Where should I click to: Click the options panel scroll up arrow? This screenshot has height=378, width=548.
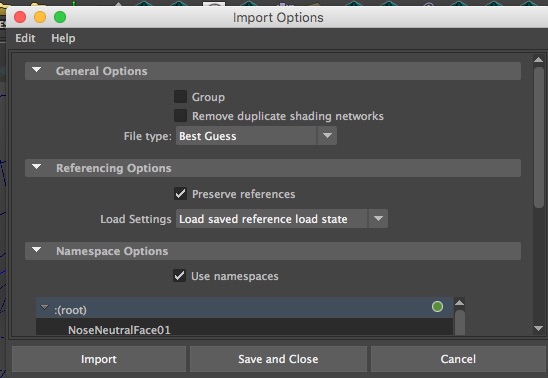(x=539, y=60)
